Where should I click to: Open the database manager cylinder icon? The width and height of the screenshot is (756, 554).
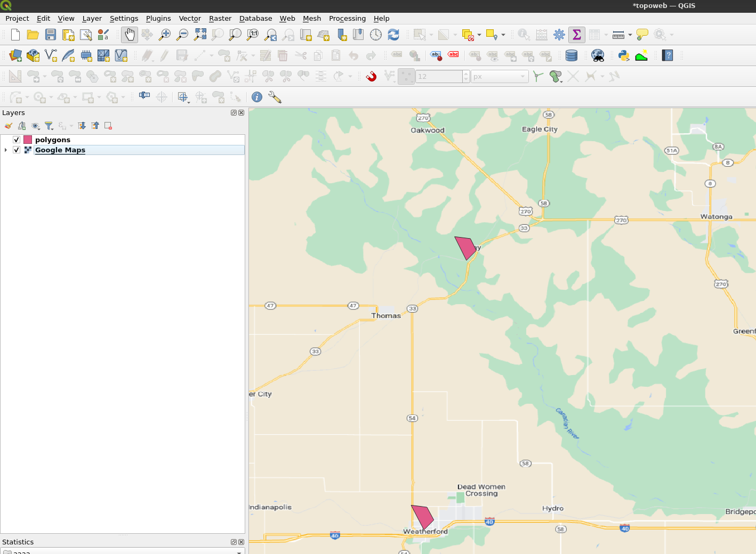pyautogui.click(x=572, y=55)
